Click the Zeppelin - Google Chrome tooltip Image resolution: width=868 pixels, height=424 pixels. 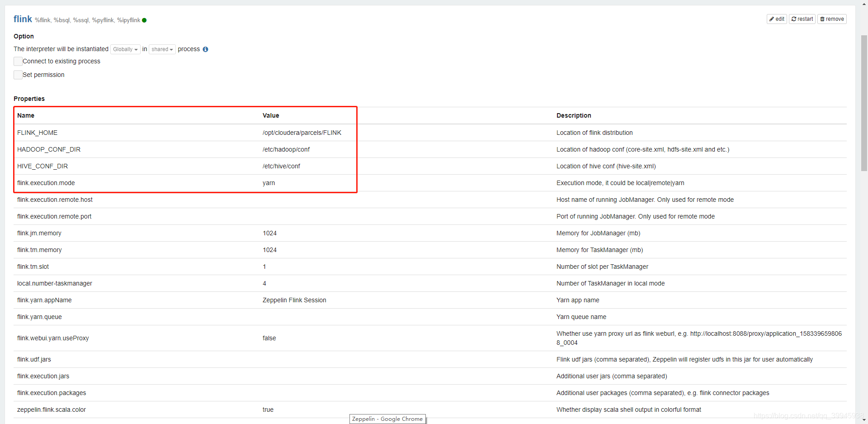pyautogui.click(x=387, y=419)
